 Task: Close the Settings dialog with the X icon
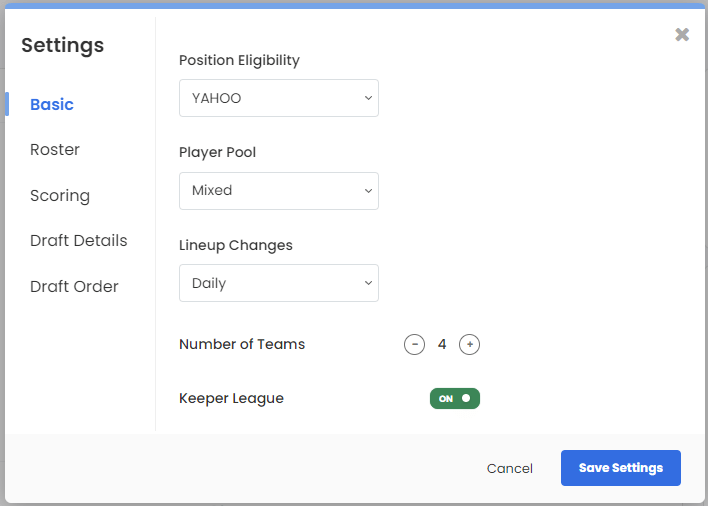pyautogui.click(x=682, y=34)
